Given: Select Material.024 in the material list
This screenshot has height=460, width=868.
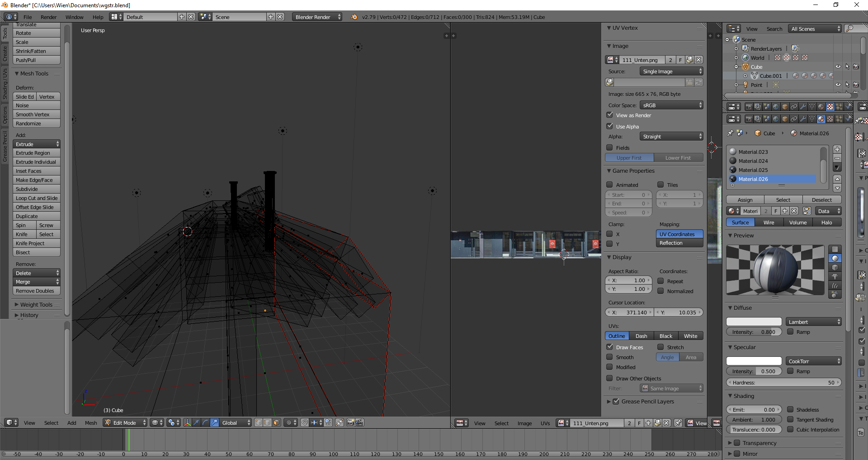Looking at the screenshot, I should (753, 161).
